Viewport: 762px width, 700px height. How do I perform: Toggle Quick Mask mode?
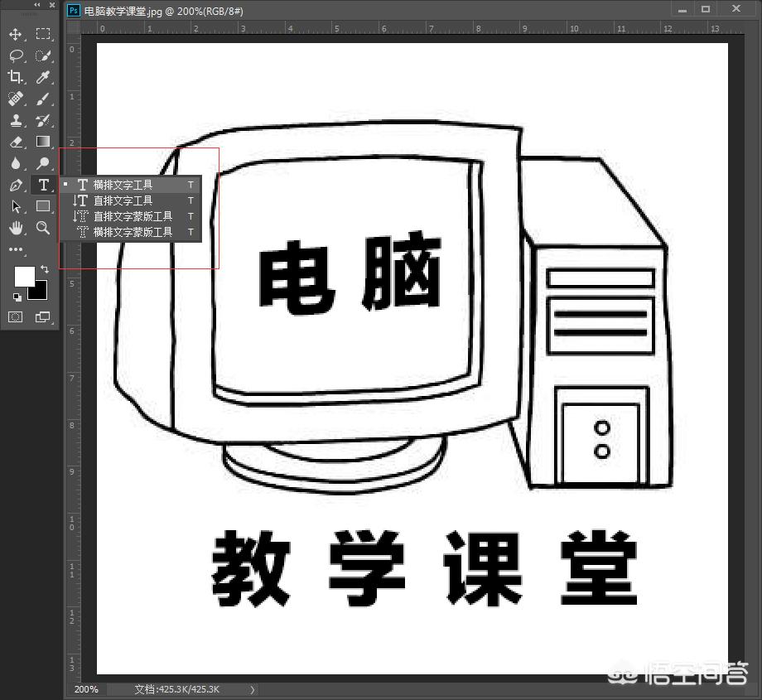(x=17, y=316)
